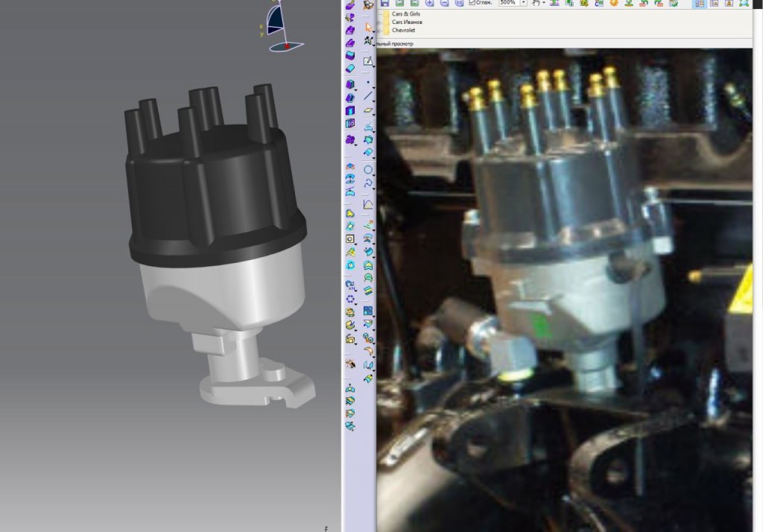Screen dimensions: 763x532
Task: Expand the Chevrolet folder tree node
Action: click(x=379, y=31)
